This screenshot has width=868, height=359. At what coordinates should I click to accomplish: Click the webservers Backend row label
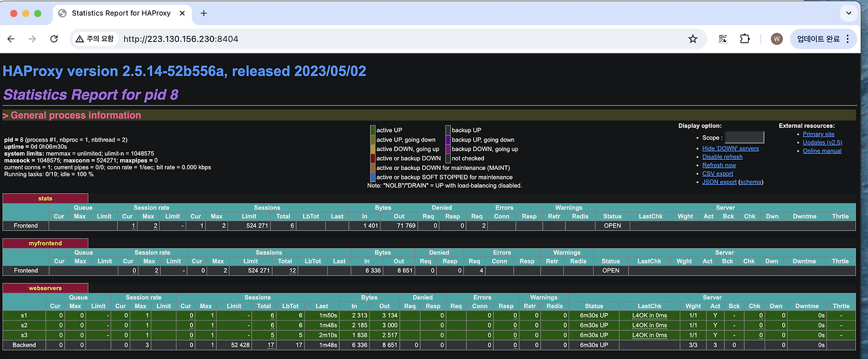click(25, 345)
